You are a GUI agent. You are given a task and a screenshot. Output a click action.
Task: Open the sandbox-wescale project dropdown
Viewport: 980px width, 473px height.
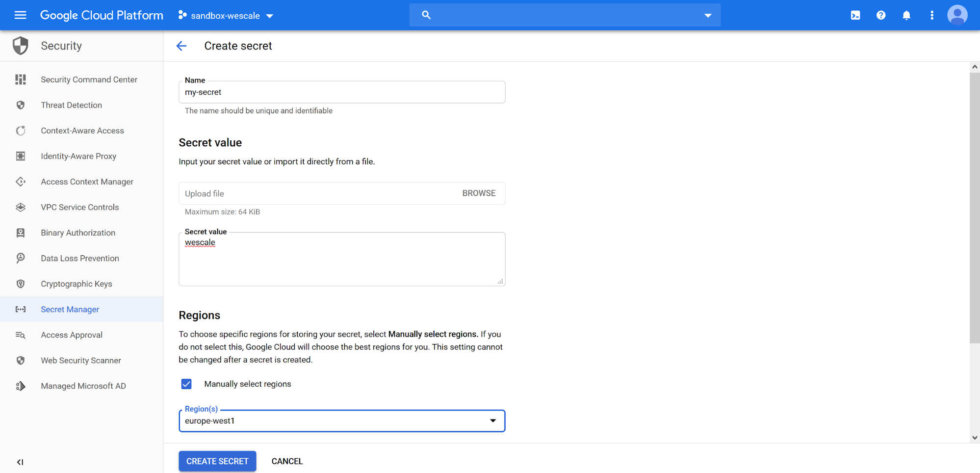pos(226,16)
